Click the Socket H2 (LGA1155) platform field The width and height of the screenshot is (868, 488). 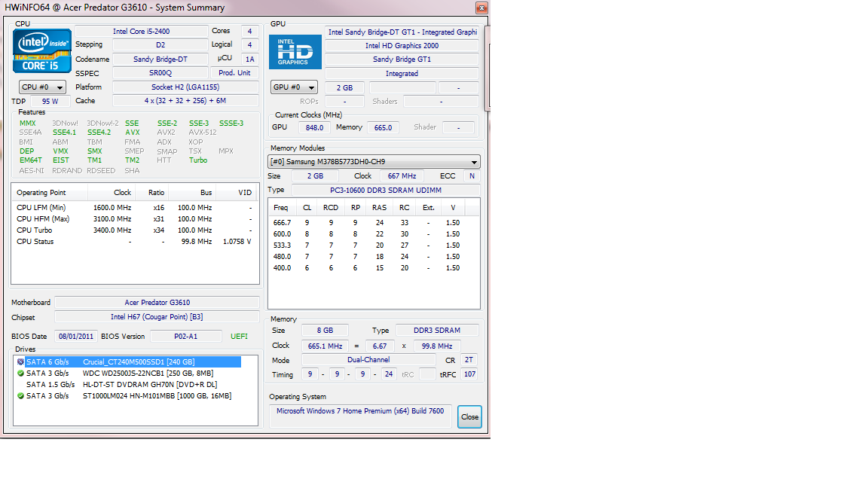point(185,87)
